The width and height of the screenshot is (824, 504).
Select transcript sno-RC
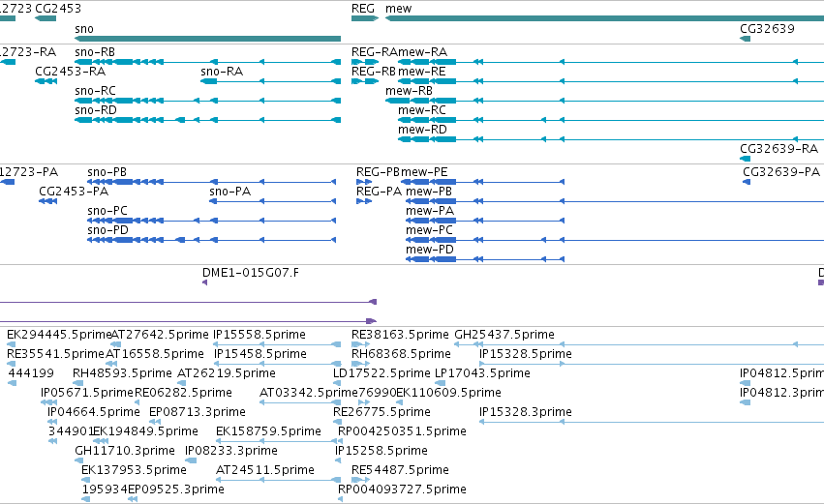pyautogui.click(x=207, y=101)
